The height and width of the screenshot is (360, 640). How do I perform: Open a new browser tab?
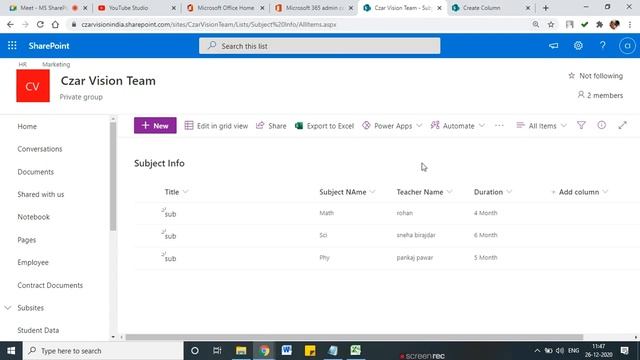[546, 8]
